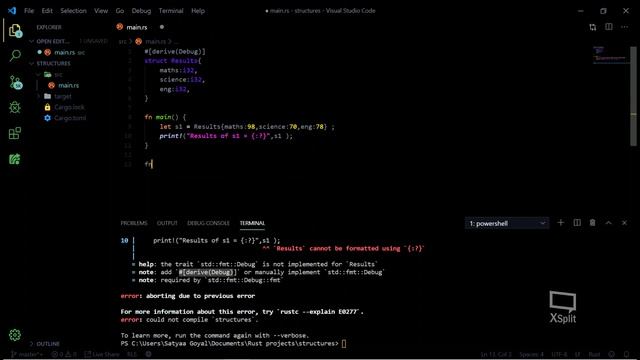
Task: Open the Debug (bug) view icon
Action: 15,108
